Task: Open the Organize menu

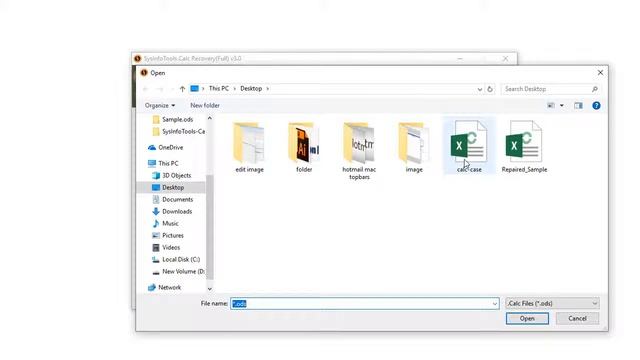Action: [x=160, y=105]
